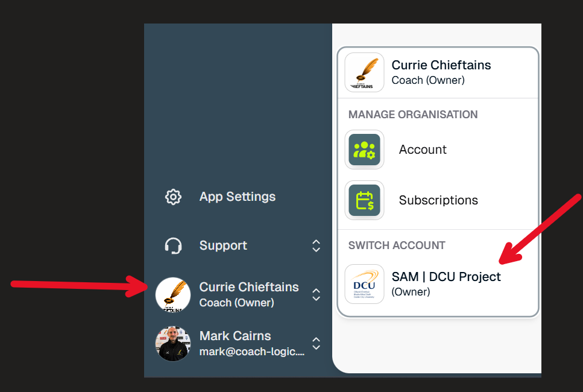This screenshot has width=583, height=392.
Task: Click the mark@coach-logic email text
Action: (x=252, y=352)
